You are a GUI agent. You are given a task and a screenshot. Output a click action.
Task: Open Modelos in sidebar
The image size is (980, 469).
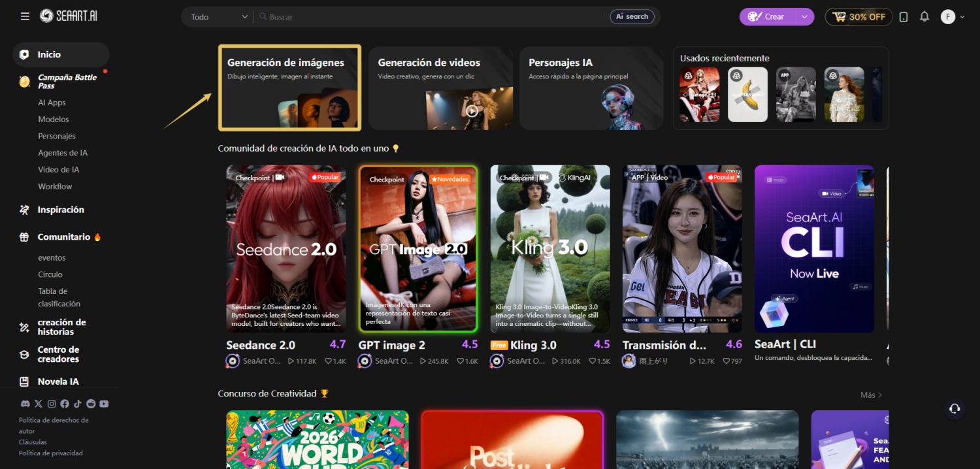point(54,120)
